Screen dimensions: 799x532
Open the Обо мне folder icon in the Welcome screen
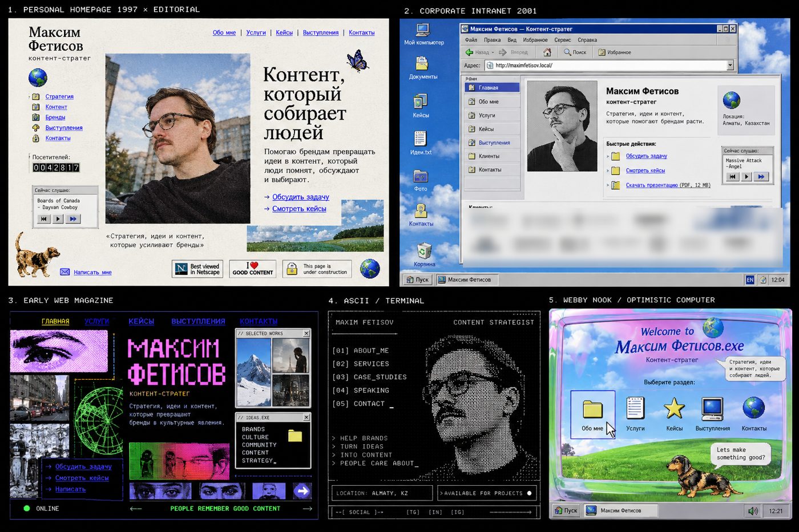click(592, 409)
